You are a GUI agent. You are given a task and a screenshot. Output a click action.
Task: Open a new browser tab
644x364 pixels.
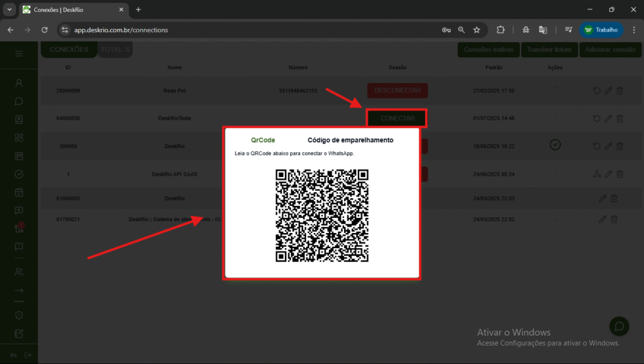pyautogui.click(x=138, y=9)
